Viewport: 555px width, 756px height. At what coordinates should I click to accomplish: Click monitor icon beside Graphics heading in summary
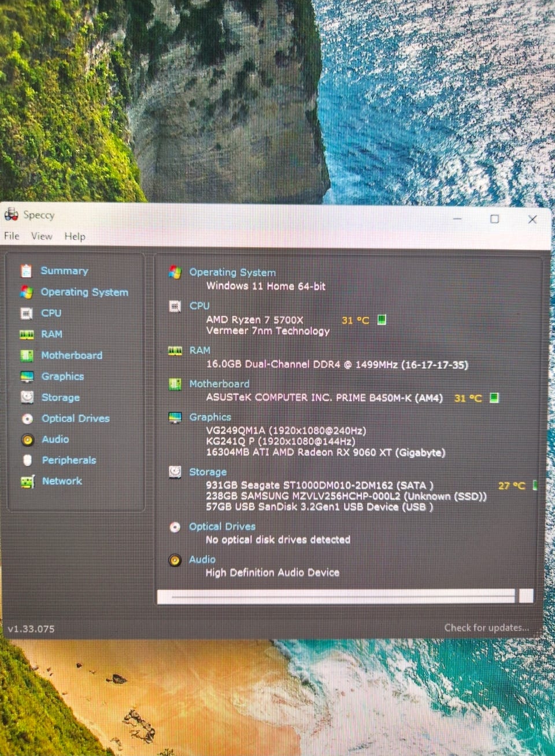click(x=175, y=418)
